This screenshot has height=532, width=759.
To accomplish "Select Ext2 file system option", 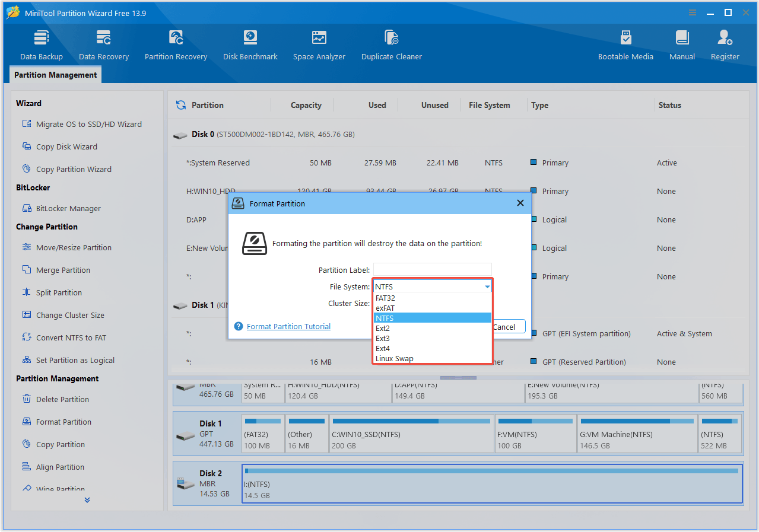I will point(433,328).
